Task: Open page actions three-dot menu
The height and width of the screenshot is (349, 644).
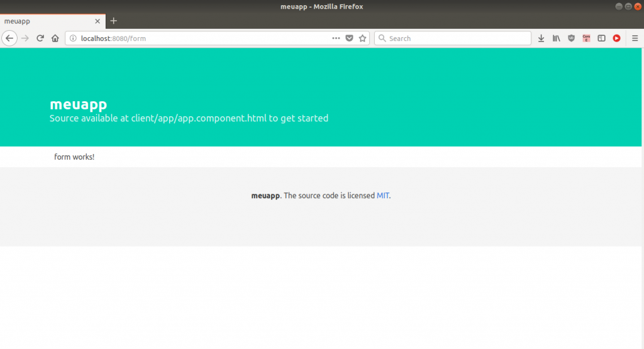Action: pyautogui.click(x=336, y=38)
